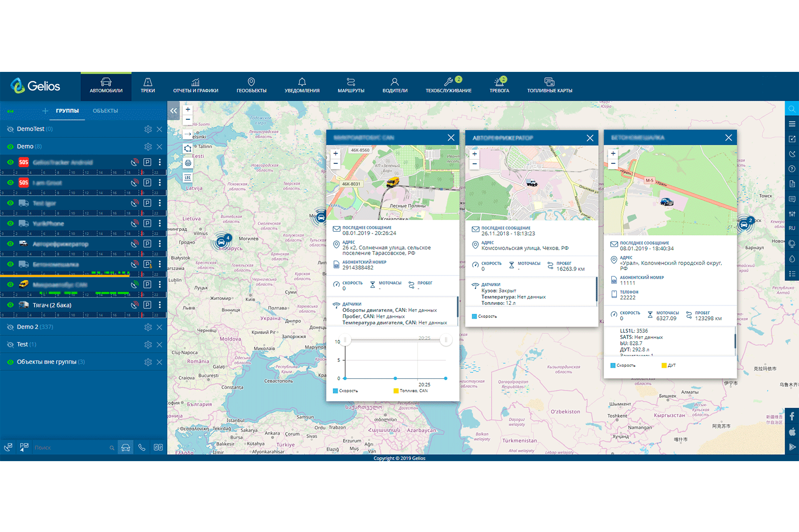Click the list icon in right sidebar

[x=792, y=273]
